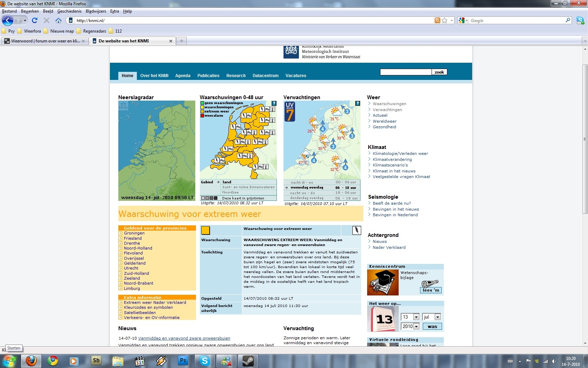Screen dimensions: 588x368
Task: Open the Noord-Holland province link
Action: pos(138,248)
